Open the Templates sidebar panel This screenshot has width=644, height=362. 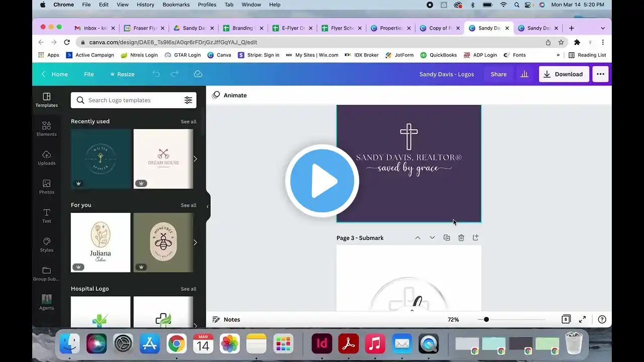pos(46,100)
